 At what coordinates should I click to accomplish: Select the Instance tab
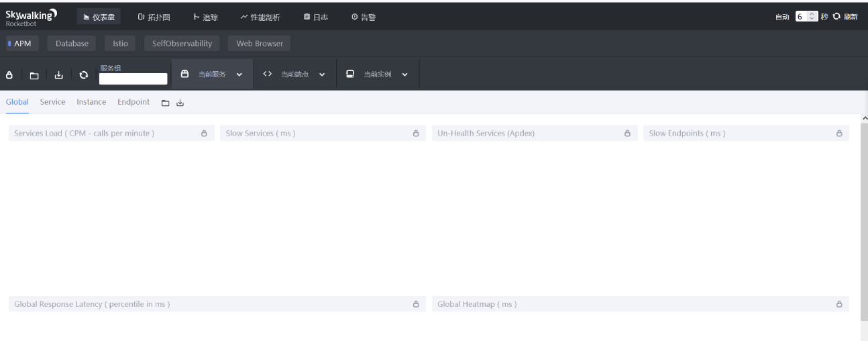(91, 102)
